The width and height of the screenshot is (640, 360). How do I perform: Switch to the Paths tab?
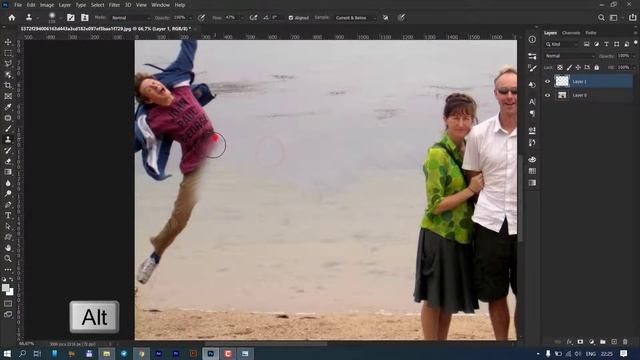tap(591, 33)
